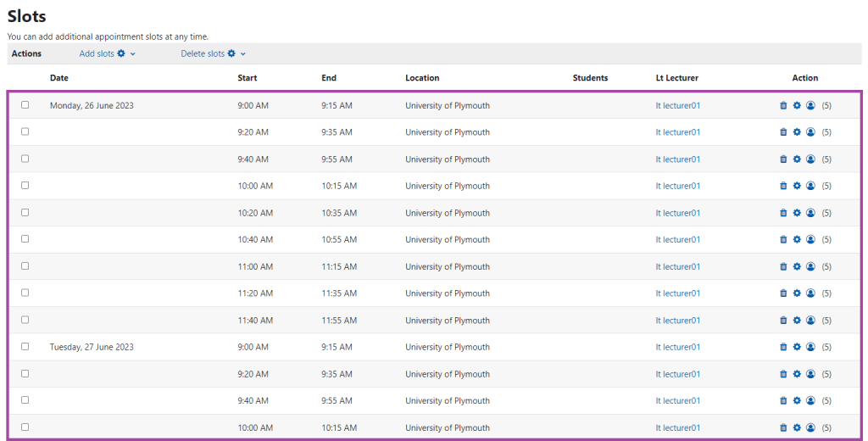Open the Add slots menu
The image size is (868, 441).
coord(108,53)
